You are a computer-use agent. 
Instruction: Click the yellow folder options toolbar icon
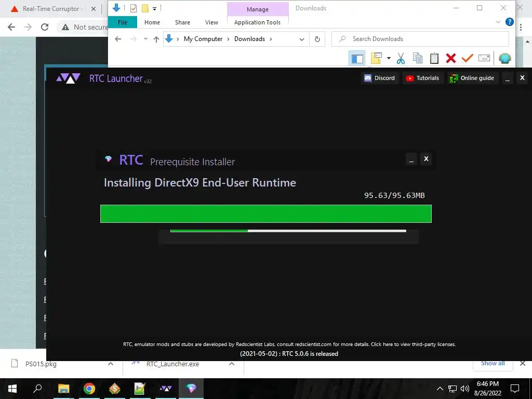pos(376,58)
